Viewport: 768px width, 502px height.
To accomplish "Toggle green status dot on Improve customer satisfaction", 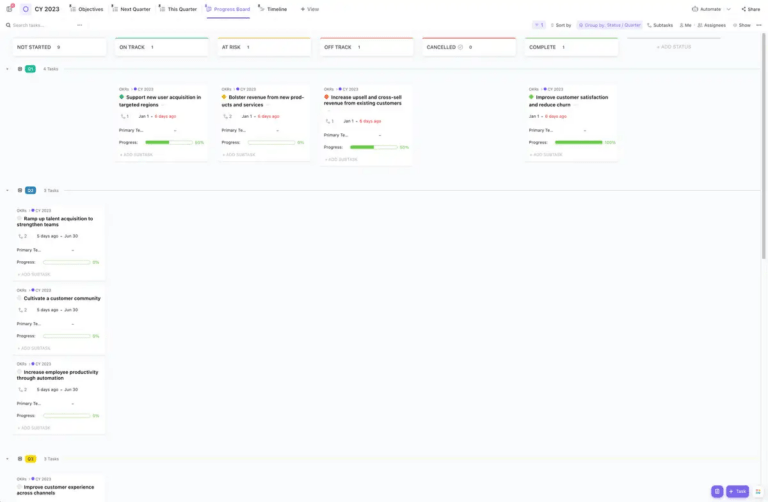I will tap(531, 97).
